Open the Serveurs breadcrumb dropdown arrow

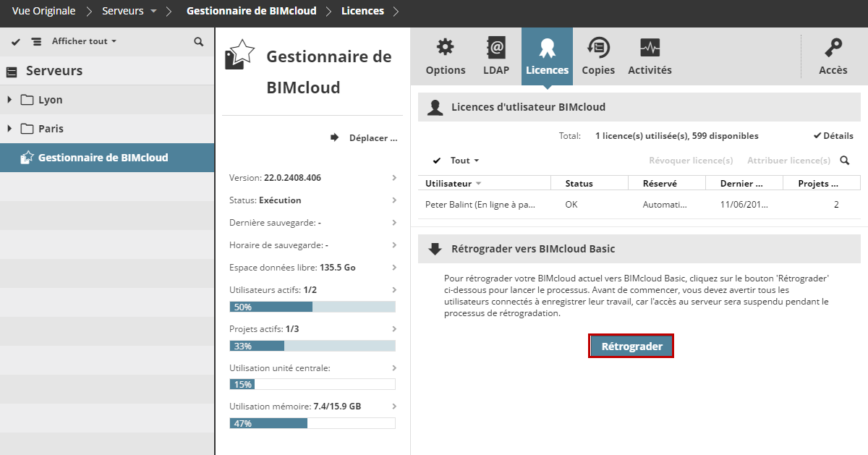tap(153, 12)
